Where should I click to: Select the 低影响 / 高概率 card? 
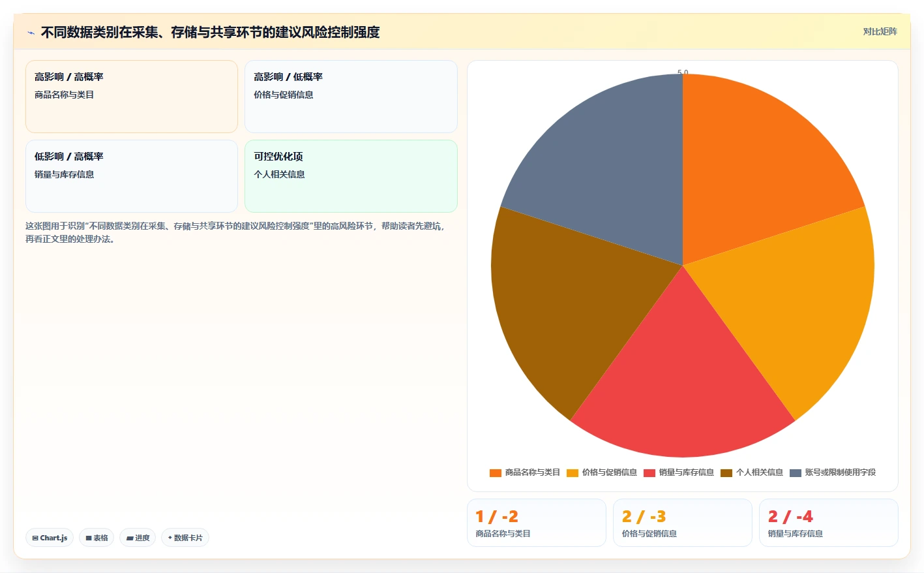click(x=132, y=176)
